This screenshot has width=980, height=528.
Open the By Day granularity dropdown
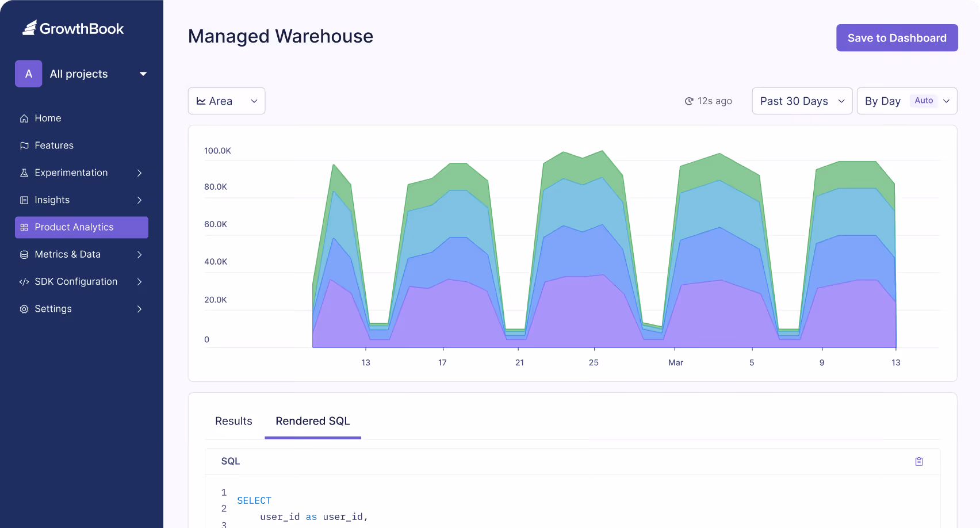907,101
